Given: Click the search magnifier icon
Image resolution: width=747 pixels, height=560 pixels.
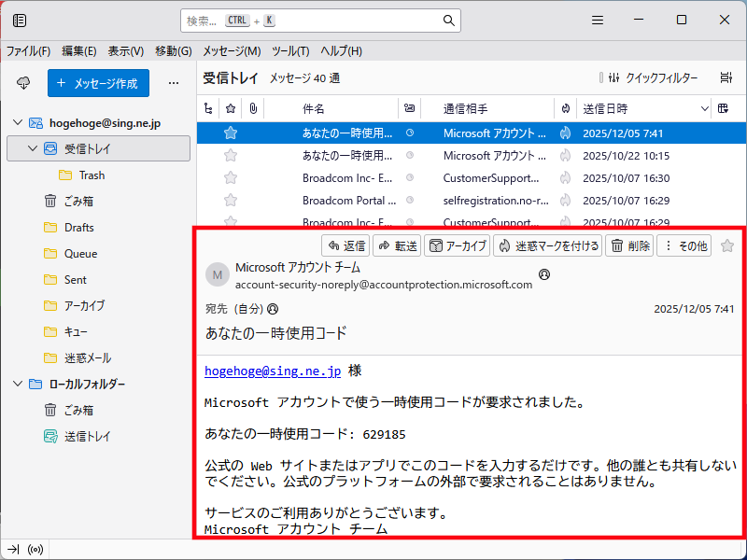Looking at the screenshot, I should tap(448, 21).
